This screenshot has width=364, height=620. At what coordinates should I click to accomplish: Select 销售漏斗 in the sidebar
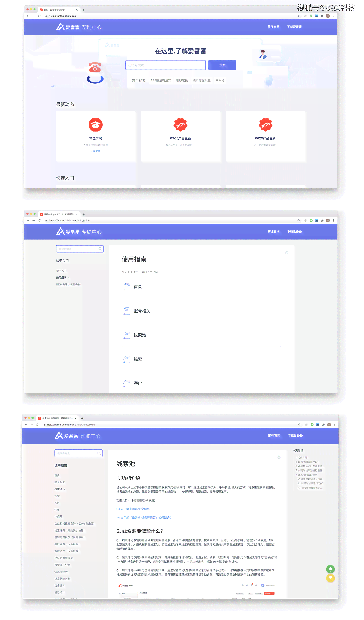60,586
